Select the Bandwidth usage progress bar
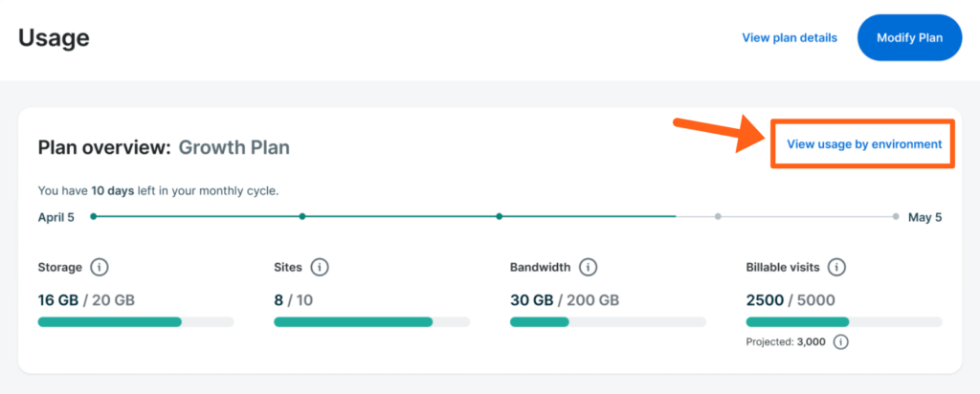The width and height of the screenshot is (980, 394). tap(608, 322)
